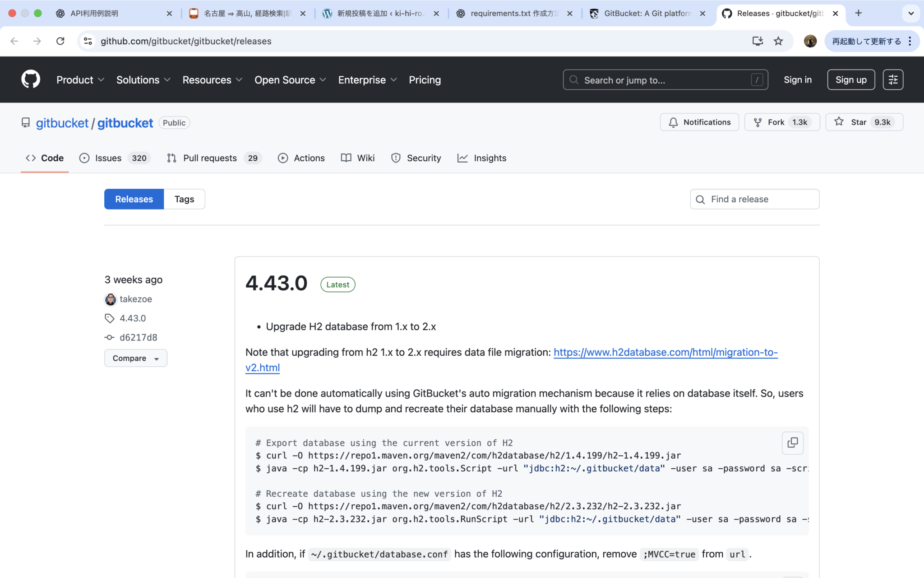Click the 4.43.0 tag icon
Image resolution: width=924 pixels, height=578 pixels.
click(x=109, y=318)
